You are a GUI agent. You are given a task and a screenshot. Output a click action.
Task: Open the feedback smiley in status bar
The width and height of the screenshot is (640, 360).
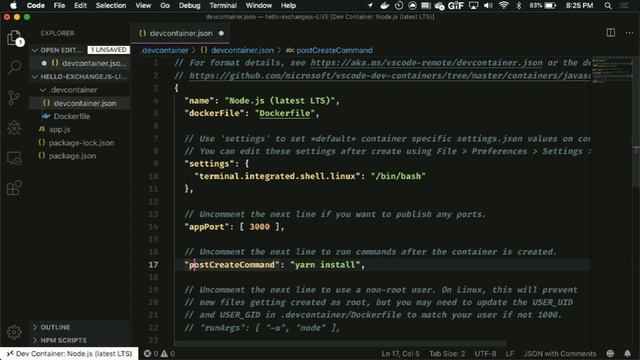coord(611,353)
